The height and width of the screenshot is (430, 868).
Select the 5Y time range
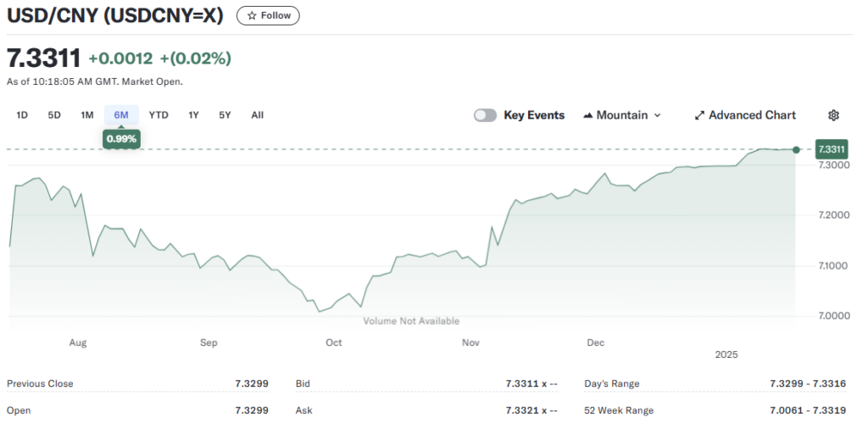point(225,115)
